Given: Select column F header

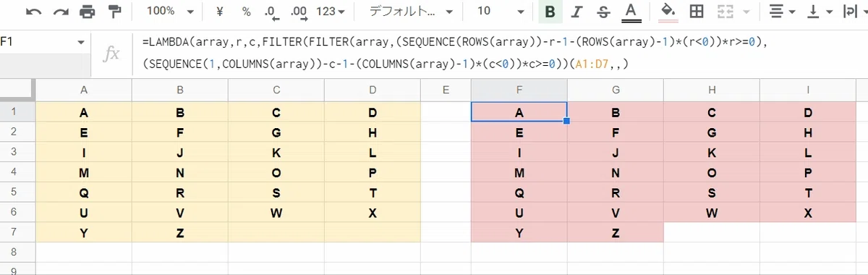Looking at the screenshot, I should point(519,90).
